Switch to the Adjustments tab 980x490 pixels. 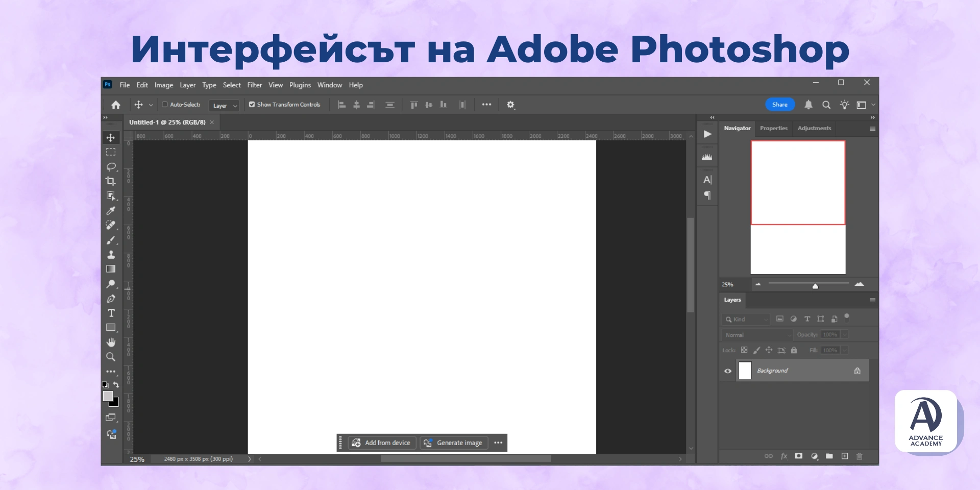click(814, 128)
